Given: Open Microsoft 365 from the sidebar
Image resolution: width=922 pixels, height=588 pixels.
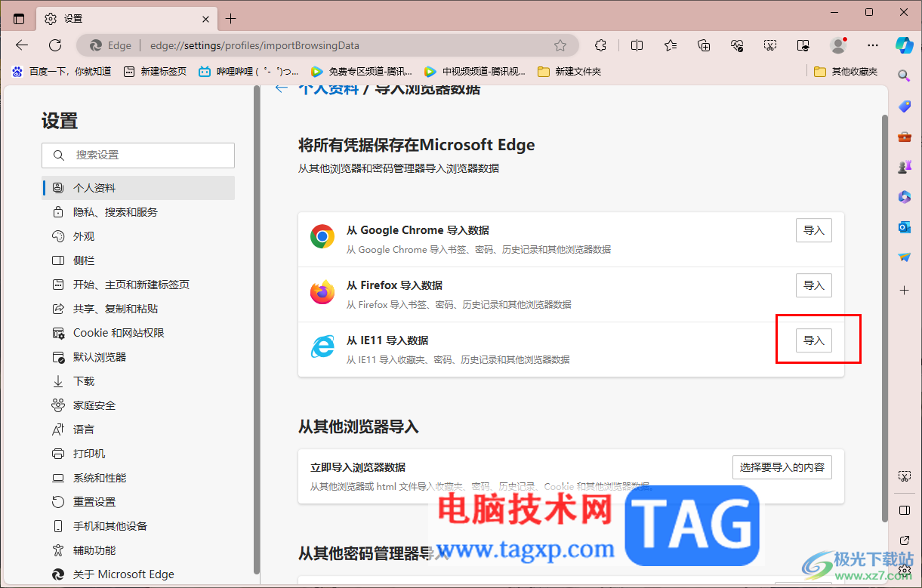Looking at the screenshot, I should click(x=904, y=197).
